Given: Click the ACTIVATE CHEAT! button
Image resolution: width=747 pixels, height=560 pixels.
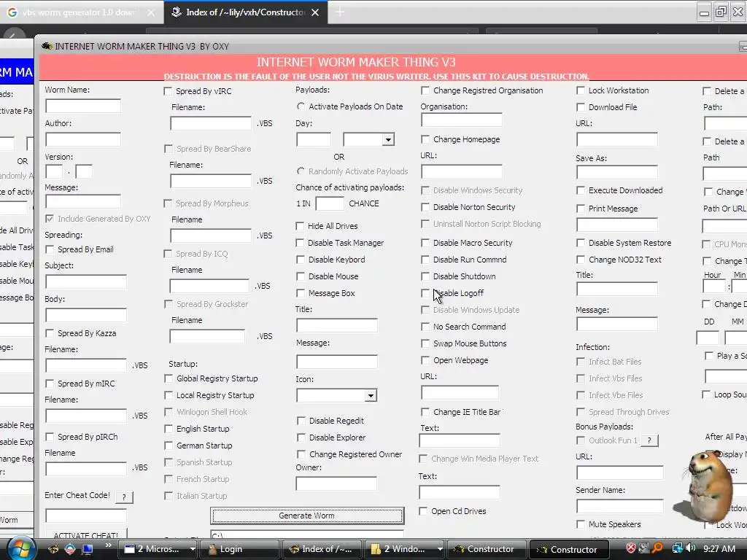Looking at the screenshot, I should point(86,534).
